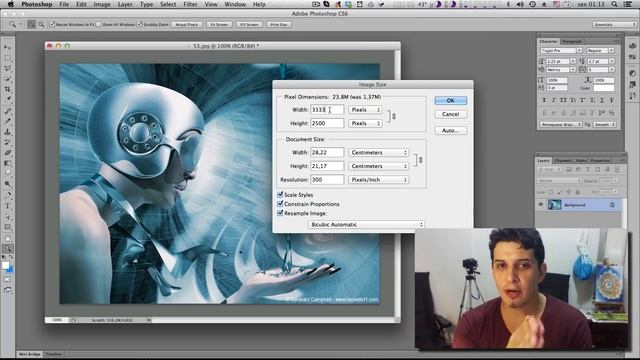Screen dimensions: 640x360
Task: Toggle Zoom All Windows checkbox
Action: click(98, 24)
